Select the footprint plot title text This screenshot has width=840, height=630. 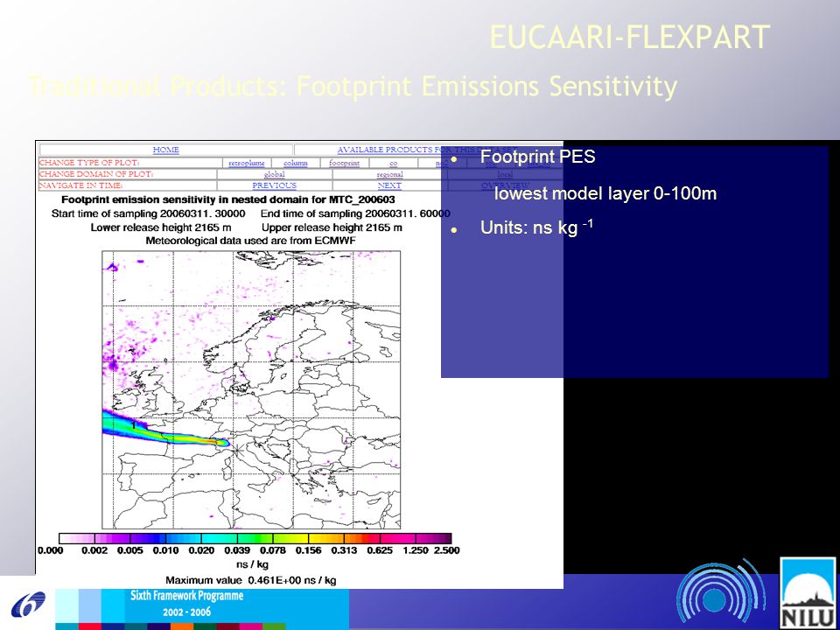tap(228, 199)
